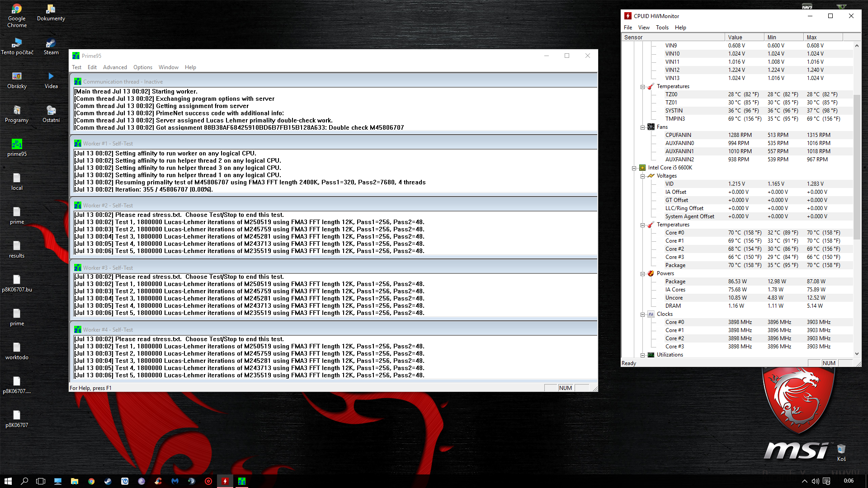Click Prime95 taskbar icon
The width and height of the screenshot is (868, 488).
[x=242, y=481]
